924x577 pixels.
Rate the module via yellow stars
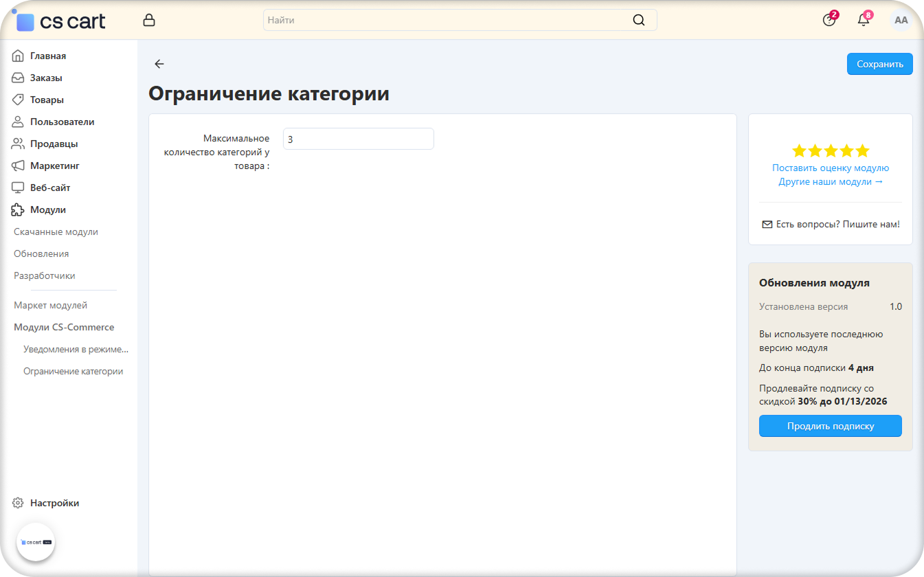[x=830, y=151]
